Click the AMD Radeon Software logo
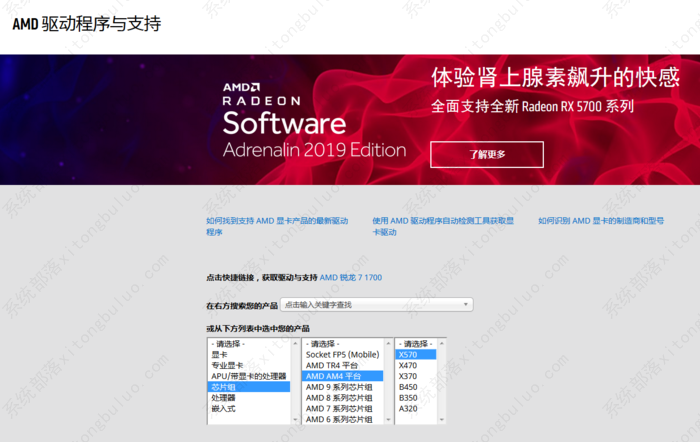 coord(313,120)
